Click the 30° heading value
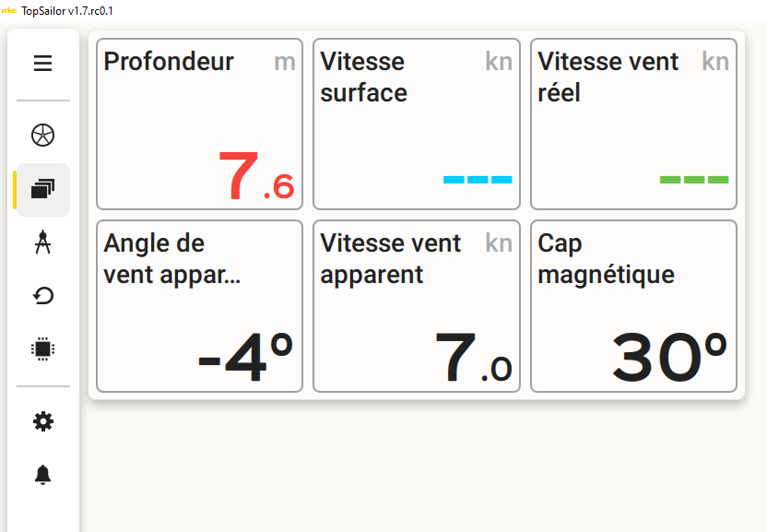The image size is (767, 532). (669, 357)
